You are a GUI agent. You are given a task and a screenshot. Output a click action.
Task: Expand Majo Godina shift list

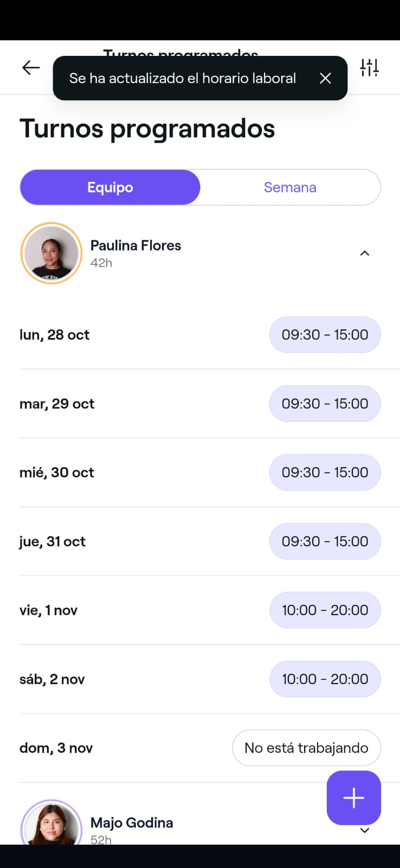pyautogui.click(x=365, y=831)
